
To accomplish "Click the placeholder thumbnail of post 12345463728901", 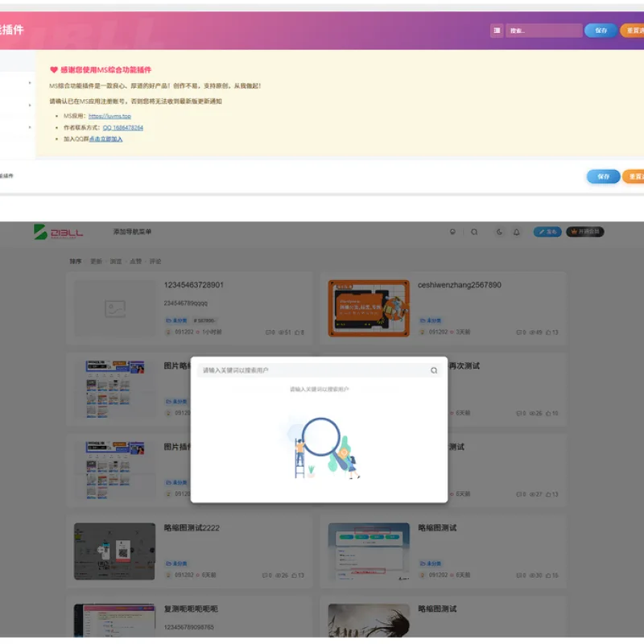I will pos(114,308).
